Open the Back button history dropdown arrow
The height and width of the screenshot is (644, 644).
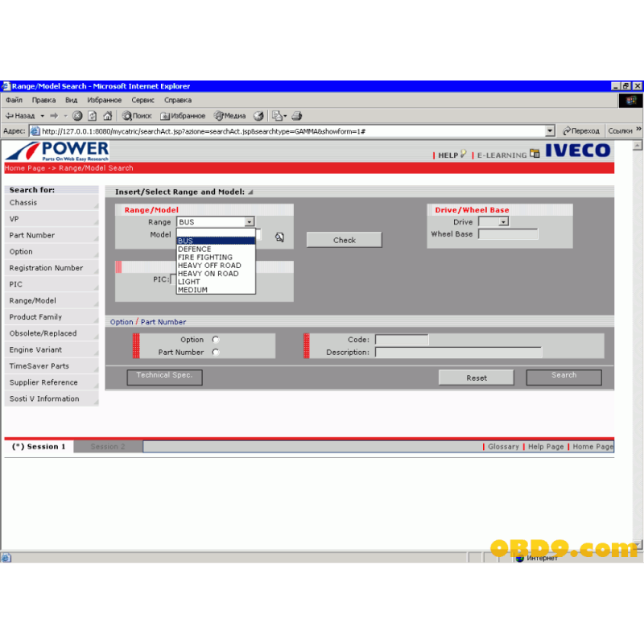click(x=43, y=116)
